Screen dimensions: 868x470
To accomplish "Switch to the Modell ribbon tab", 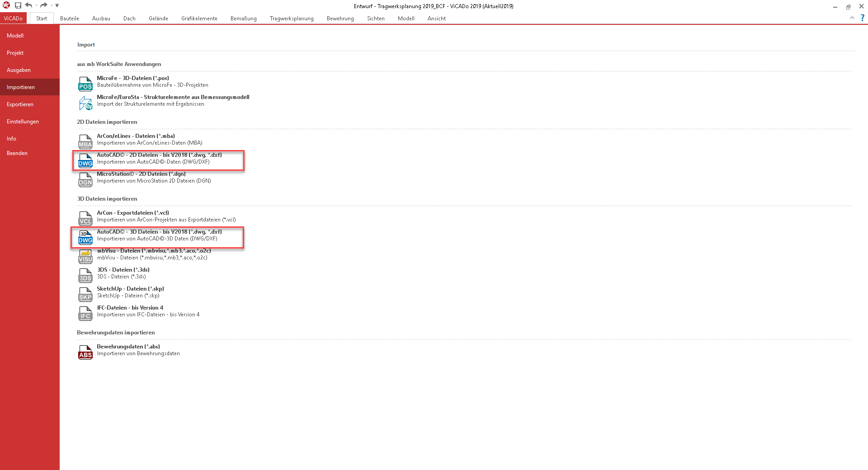I will tap(406, 19).
